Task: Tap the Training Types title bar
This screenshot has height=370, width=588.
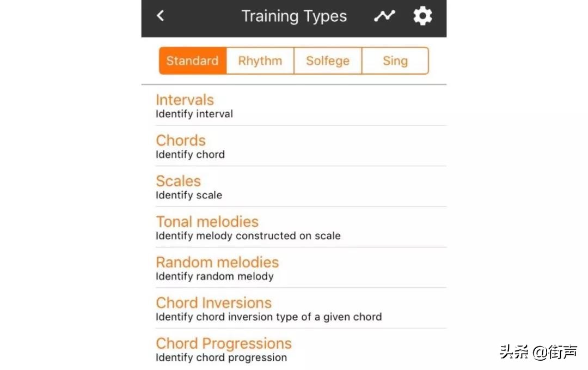Action: (294, 16)
